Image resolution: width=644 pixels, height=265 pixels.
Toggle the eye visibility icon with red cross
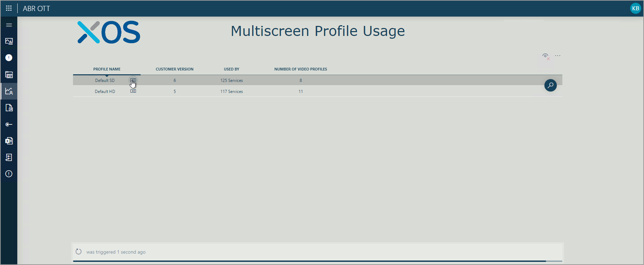546,56
